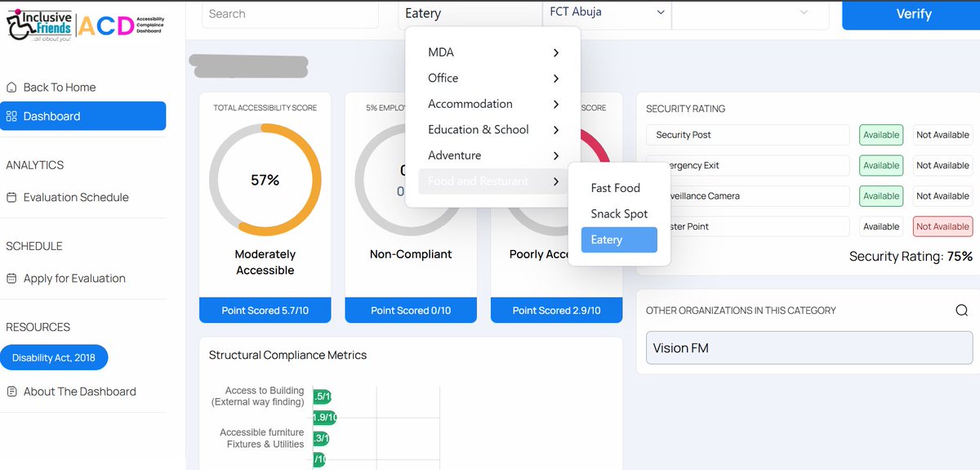Click the Verify button
Screen dimensions: 980x470
[913, 15]
